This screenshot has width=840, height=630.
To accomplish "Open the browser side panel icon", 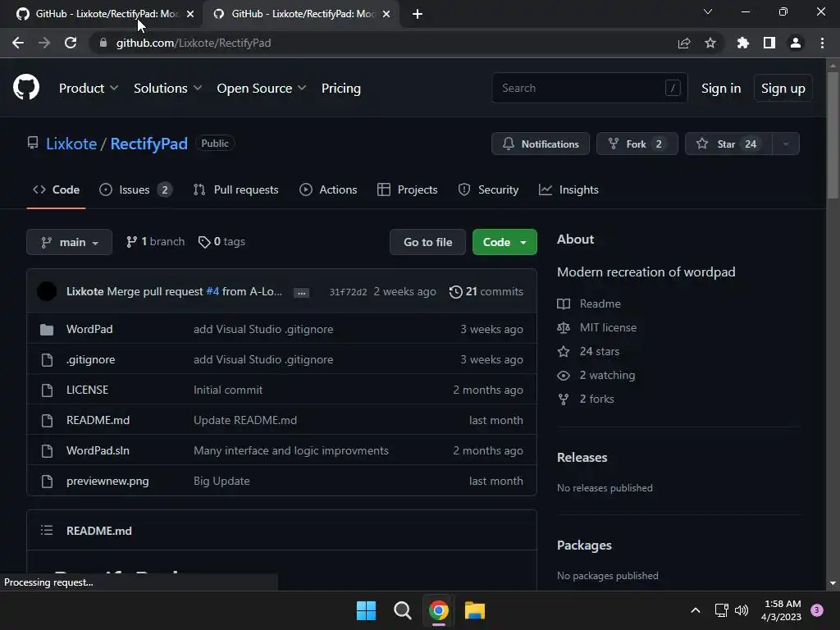I will click(x=769, y=43).
